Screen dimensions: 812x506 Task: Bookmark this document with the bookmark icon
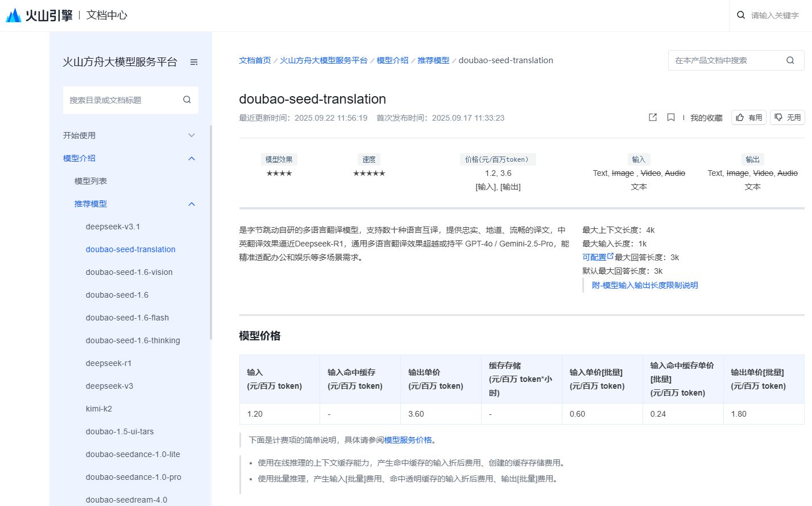pyautogui.click(x=671, y=117)
